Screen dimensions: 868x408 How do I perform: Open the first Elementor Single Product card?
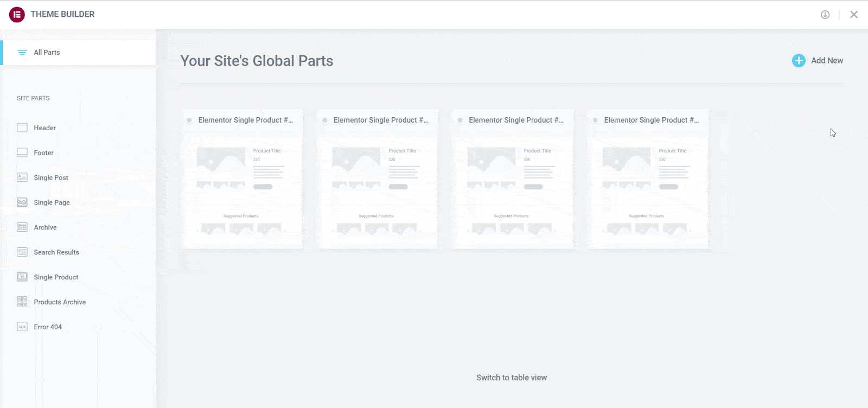tap(242, 180)
